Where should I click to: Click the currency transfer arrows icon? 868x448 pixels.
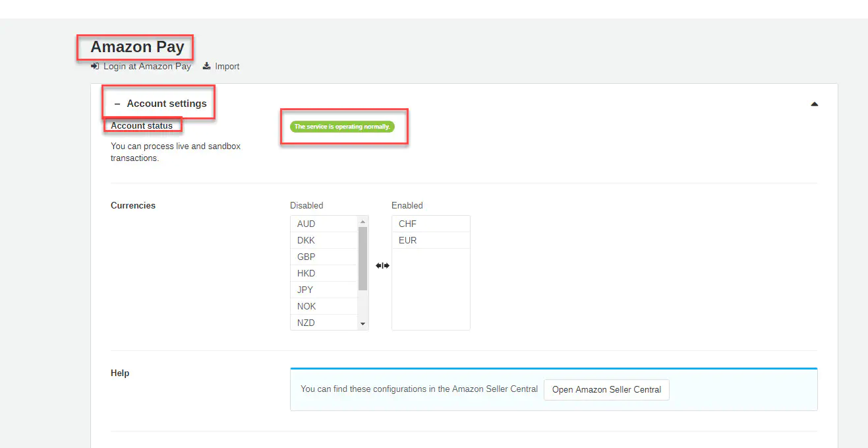[x=382, y=266]
